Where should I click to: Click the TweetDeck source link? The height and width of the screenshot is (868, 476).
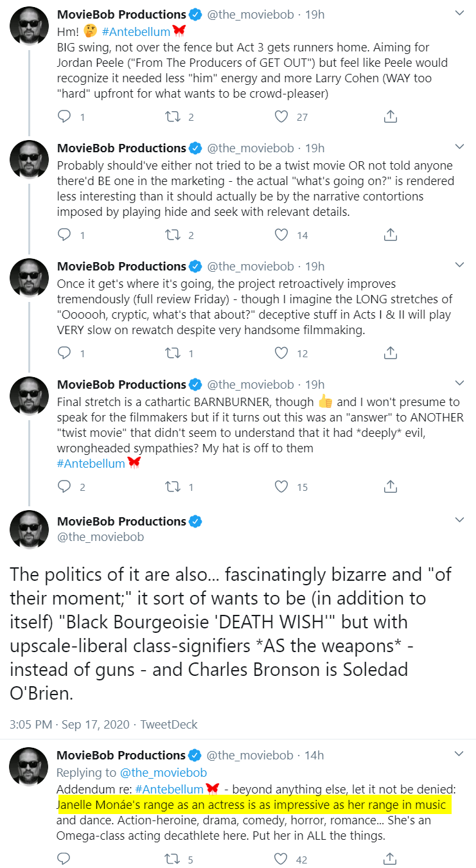point(169,724)
